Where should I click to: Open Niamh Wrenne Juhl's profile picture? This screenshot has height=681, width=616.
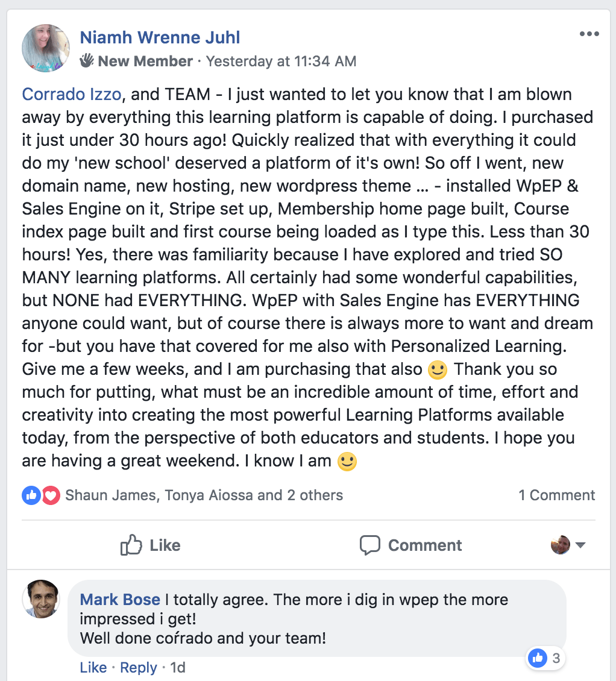pos(46,48)
